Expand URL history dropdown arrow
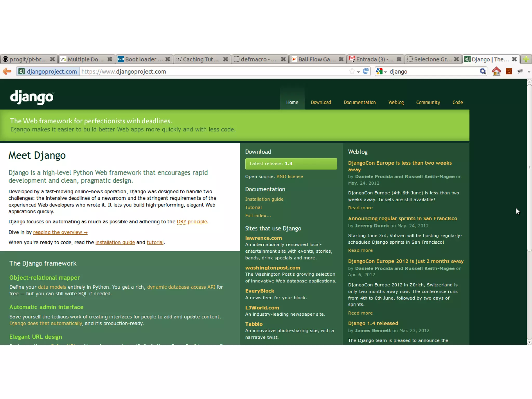Image resolution: width=532 pixels, height=399 pixels. (x=358, y=72)
